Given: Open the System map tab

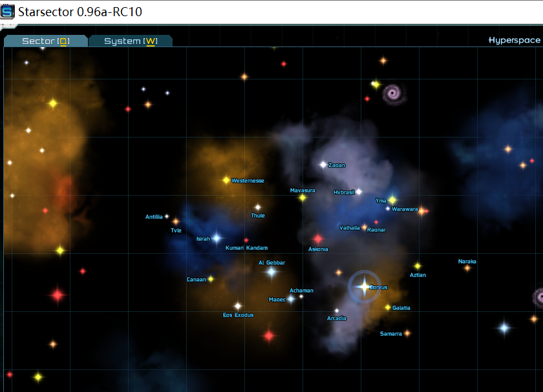Looking at the screenshot, I should (x=131, y=41).
